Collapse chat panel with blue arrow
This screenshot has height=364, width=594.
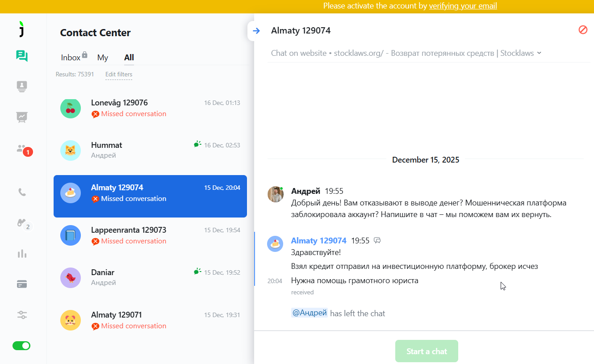click(256, 31)
